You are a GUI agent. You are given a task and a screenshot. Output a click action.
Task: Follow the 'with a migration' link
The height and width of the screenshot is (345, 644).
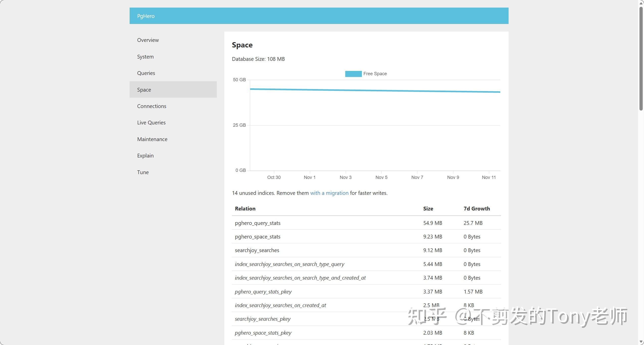(329, 193)
